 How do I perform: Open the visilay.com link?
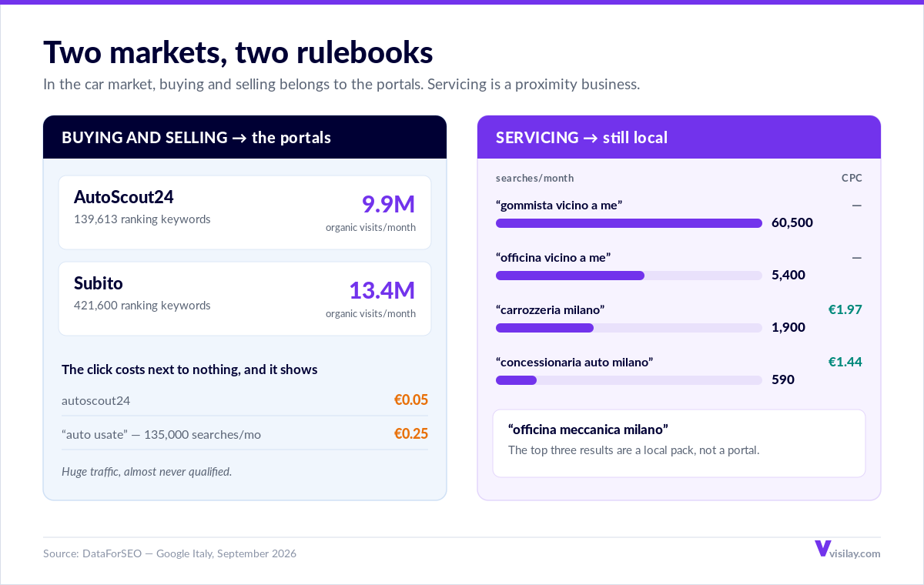[855, 553]
